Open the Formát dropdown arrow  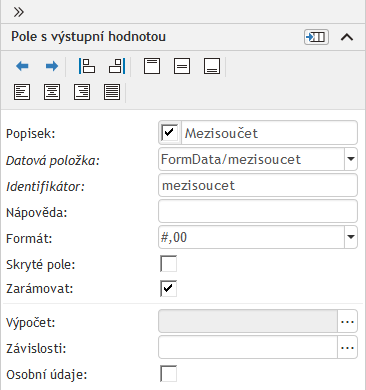(351, 237)
